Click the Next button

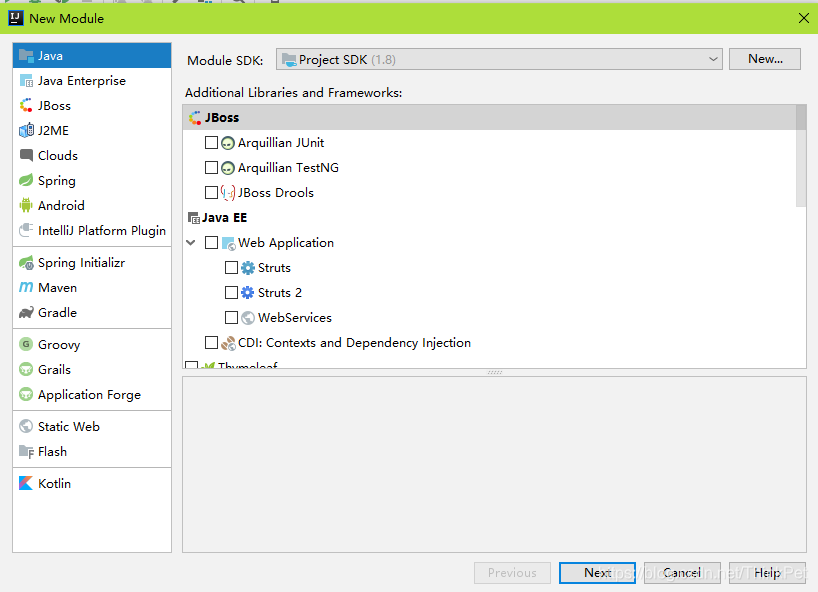pos(597,573)
